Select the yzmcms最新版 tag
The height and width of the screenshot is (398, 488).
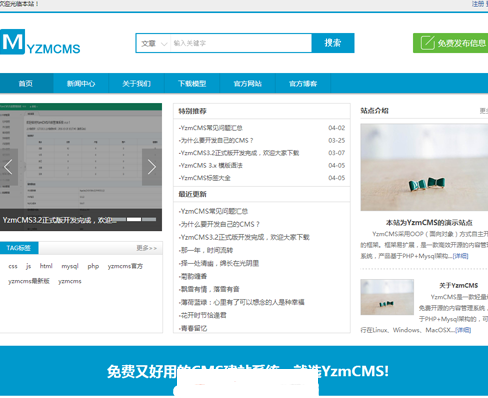pos(29,281)
